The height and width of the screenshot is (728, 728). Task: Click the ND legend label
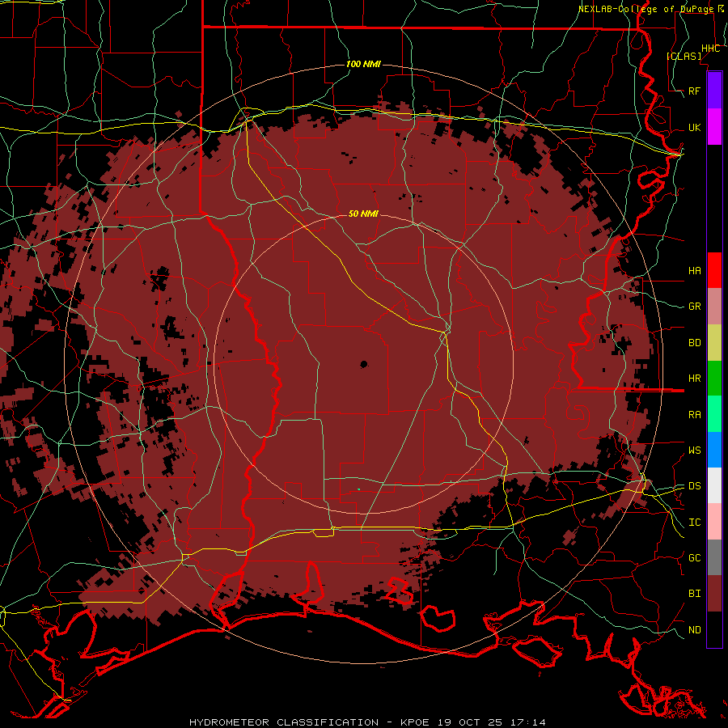point(695,630)
